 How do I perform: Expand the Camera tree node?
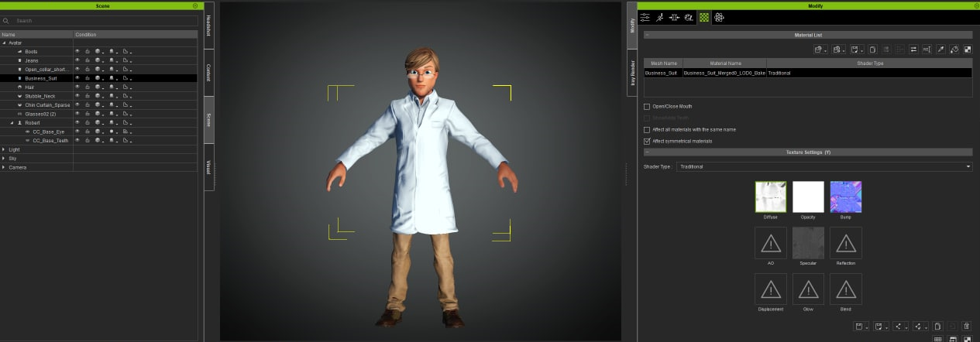pyautogui.click(x=4, y=167)
